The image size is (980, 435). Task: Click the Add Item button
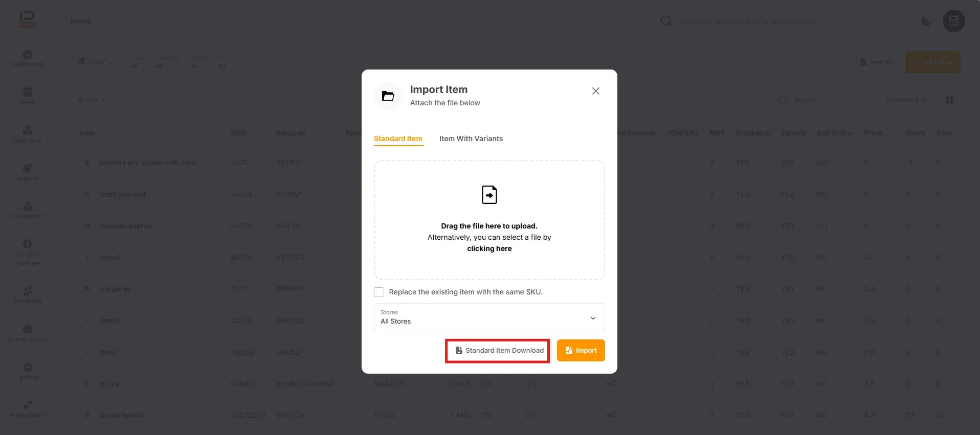pos(932,62)
